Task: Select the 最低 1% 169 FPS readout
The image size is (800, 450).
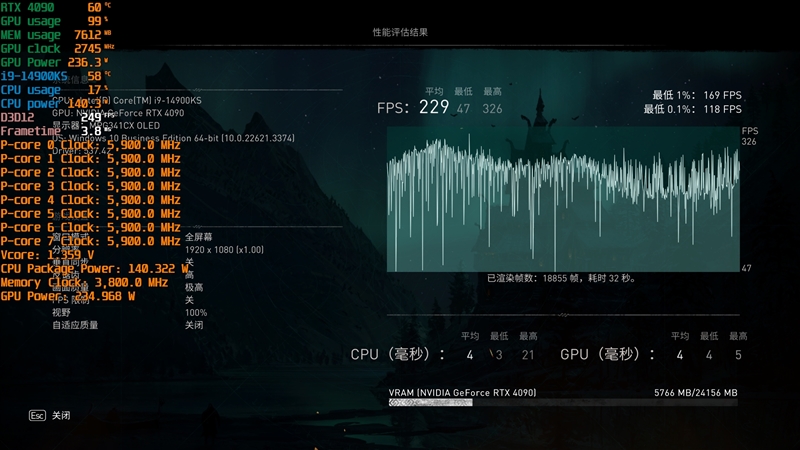Action: click(x=696, y=95)
